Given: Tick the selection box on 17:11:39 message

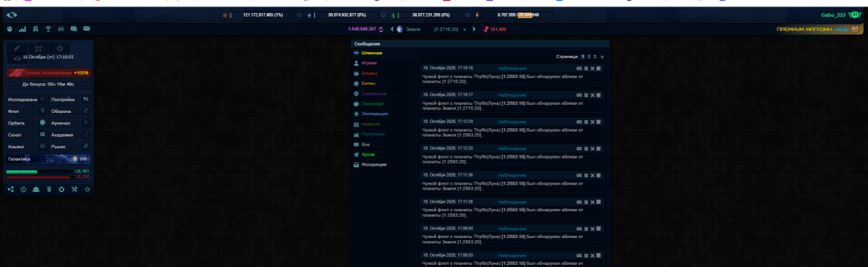Looking at the screenshot, I should tap(599, 175).
